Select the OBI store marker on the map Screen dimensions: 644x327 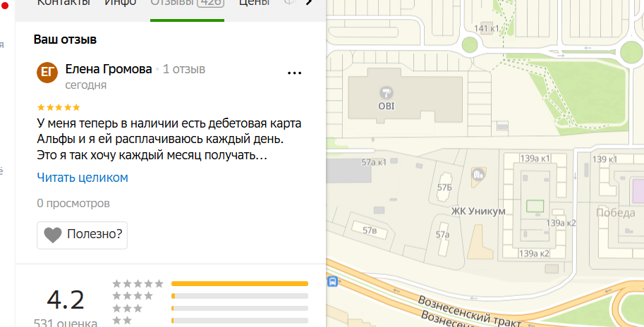coord(386,92)
